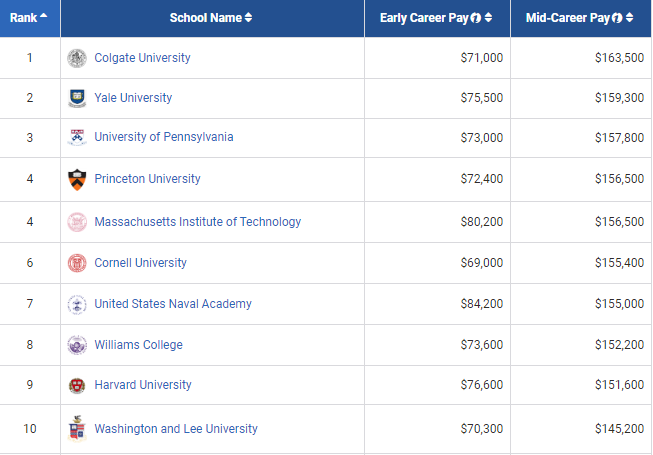
Task: Sort by School Name column arrows
Action: pyautogui.click(x=249, y=18)
